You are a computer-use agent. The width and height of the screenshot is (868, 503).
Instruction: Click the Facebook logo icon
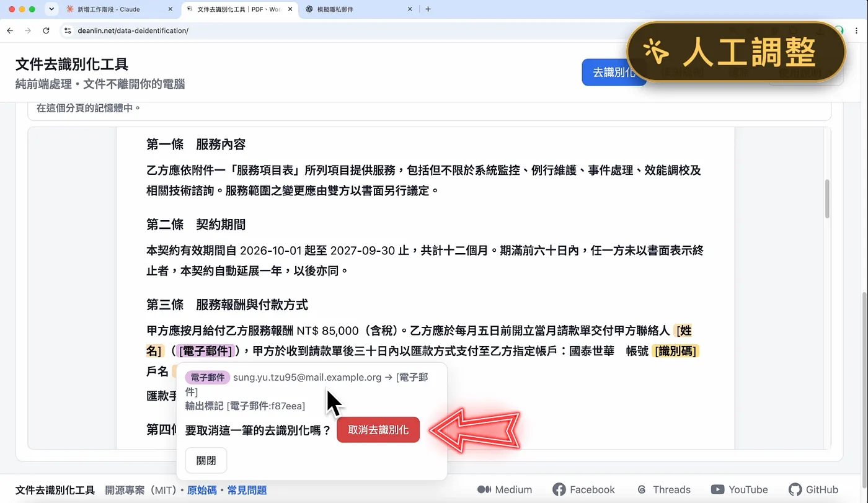tap(559, 490)
